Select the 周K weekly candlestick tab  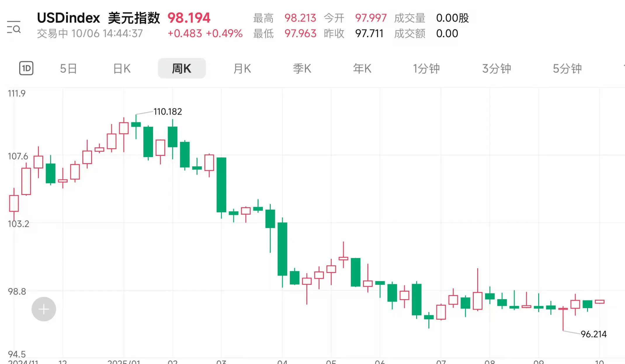tap(182, 68)
